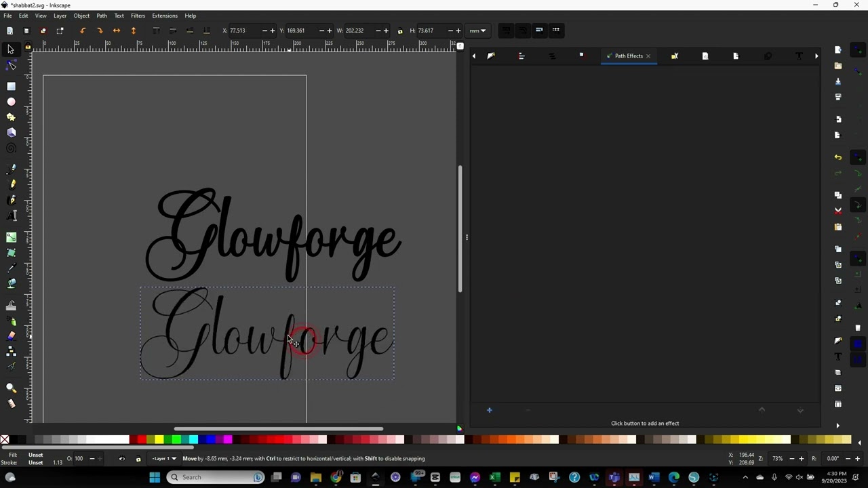Select the Text tool
The image size is (868, 488).
(11, 216)
